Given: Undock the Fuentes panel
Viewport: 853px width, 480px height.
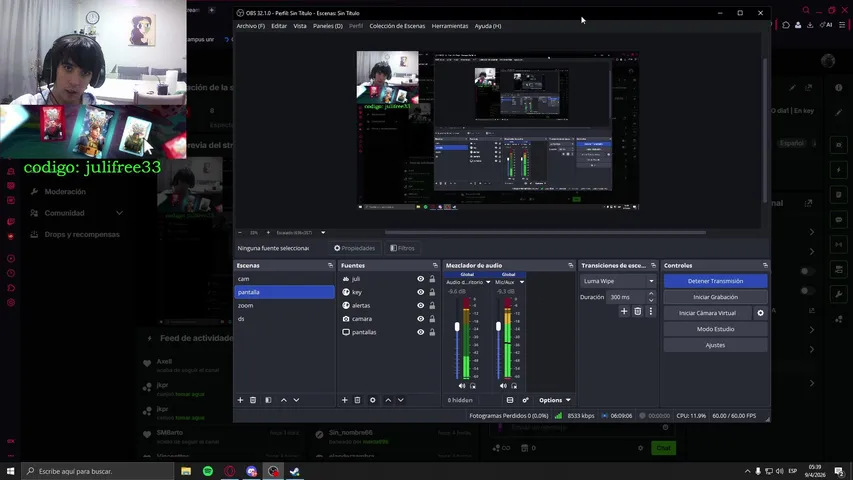Looking at the screenshot, I should pos(435,266).
